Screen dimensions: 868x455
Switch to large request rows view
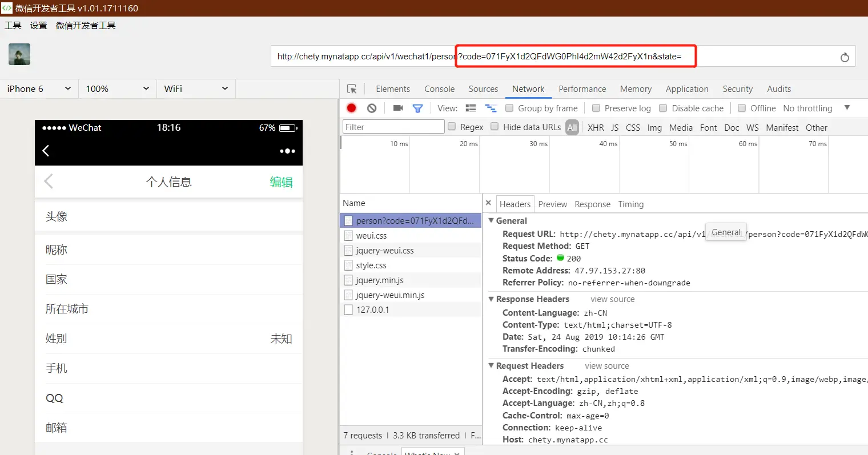point(471,108)
